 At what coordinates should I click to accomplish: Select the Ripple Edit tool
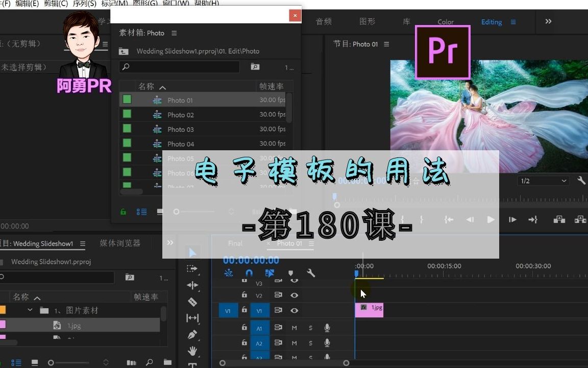pos(192,285)
